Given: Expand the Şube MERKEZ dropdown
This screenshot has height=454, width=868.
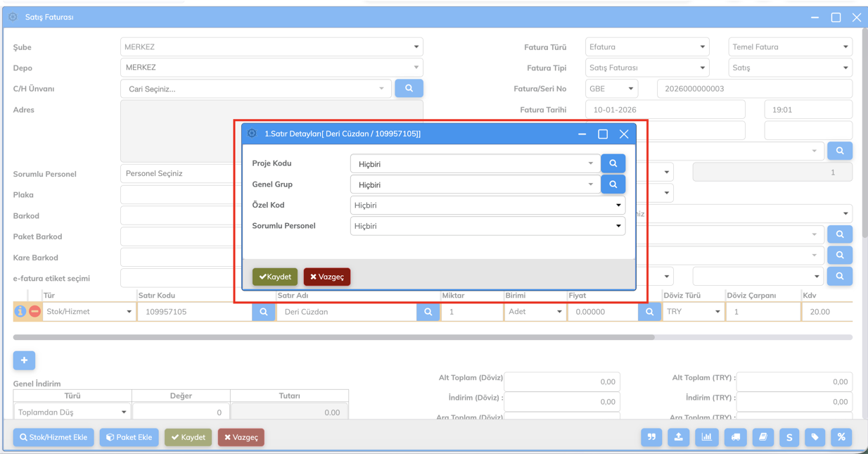Looking at the screenshot, I should (x=271, y=47).
